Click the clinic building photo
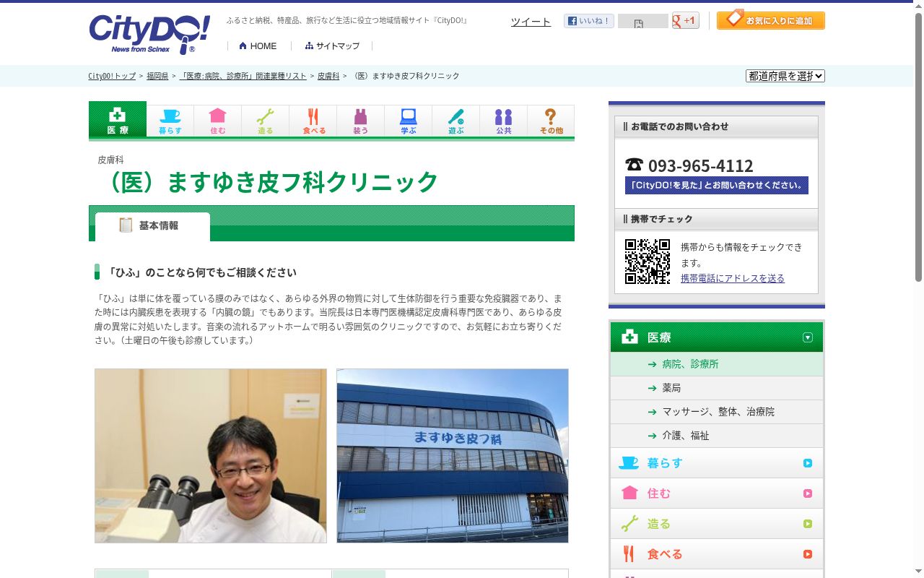The height and width of the screenshot is (578, 924). click(x=453, y=456)
